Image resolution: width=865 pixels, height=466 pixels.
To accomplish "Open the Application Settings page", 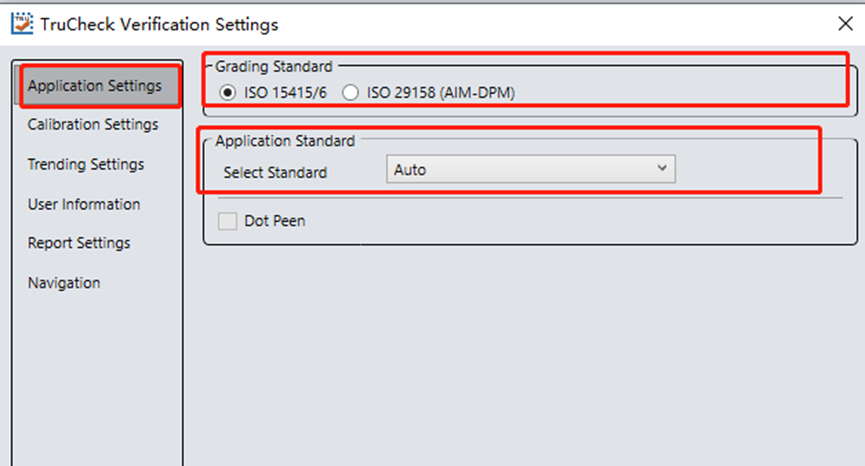I will coord(94,86).
